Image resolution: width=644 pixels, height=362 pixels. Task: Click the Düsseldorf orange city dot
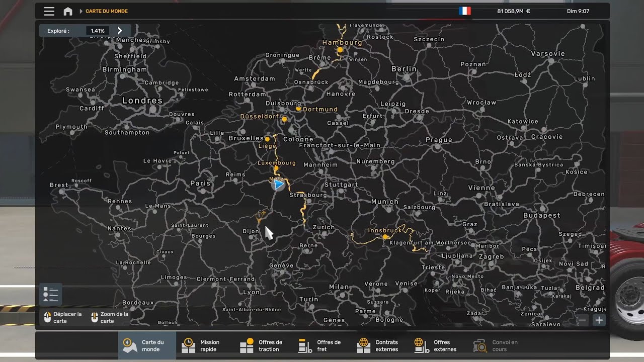(x=284, y=119)
